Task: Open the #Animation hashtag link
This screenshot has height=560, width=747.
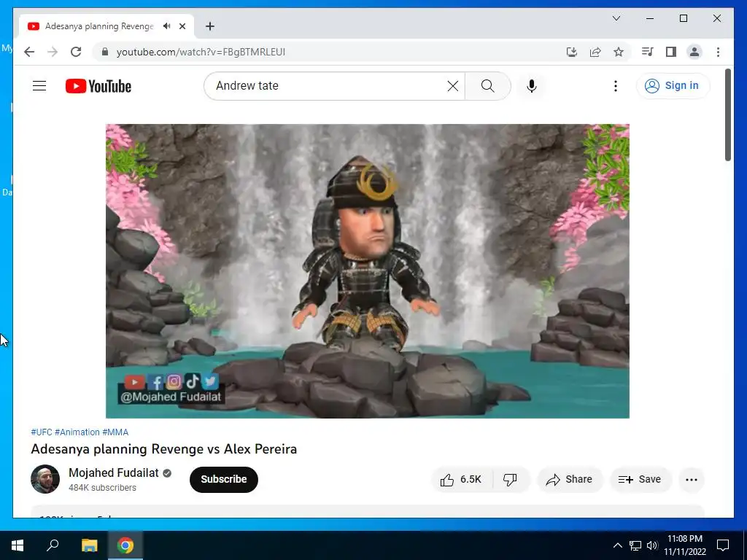Action: 77,432
